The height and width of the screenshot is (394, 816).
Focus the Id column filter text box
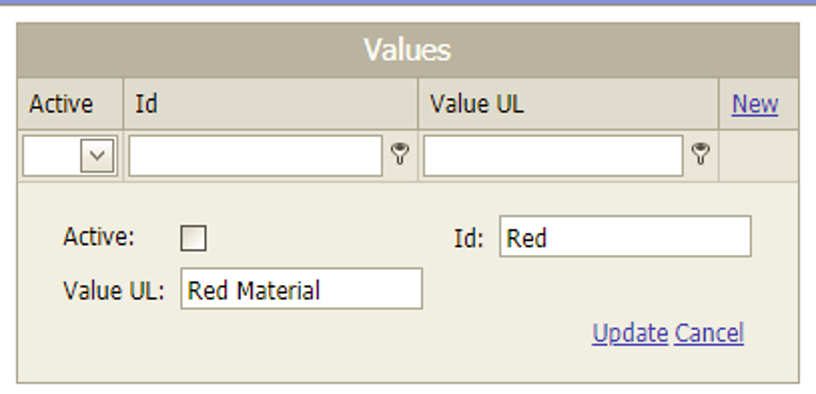256,156
